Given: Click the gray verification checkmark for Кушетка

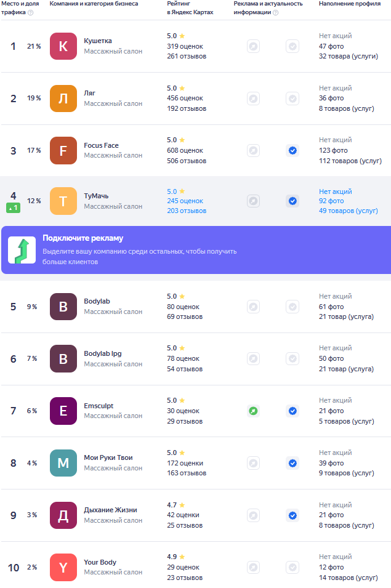Looking at the screenshot, I should pos(292,46).
